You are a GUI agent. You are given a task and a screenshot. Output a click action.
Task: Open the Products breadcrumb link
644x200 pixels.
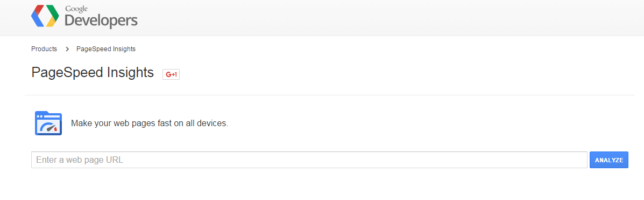coord(44,49)
